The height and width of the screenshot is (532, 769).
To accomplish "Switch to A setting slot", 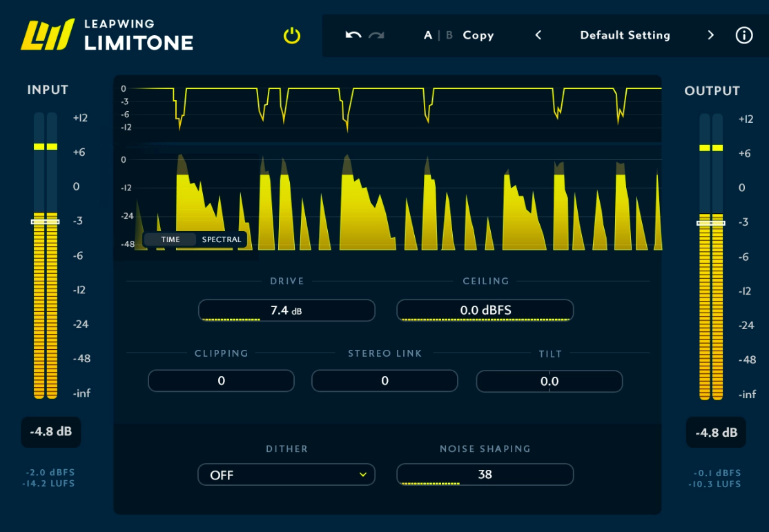I will pyautogui.click(x=428, y=35).
